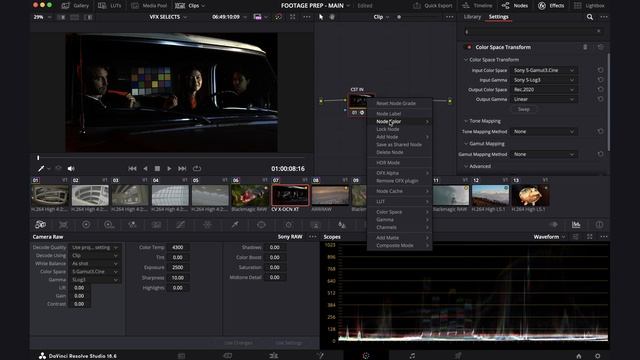
Task: Open the Qualifier eyedropper palette
Action: point(235,224)
